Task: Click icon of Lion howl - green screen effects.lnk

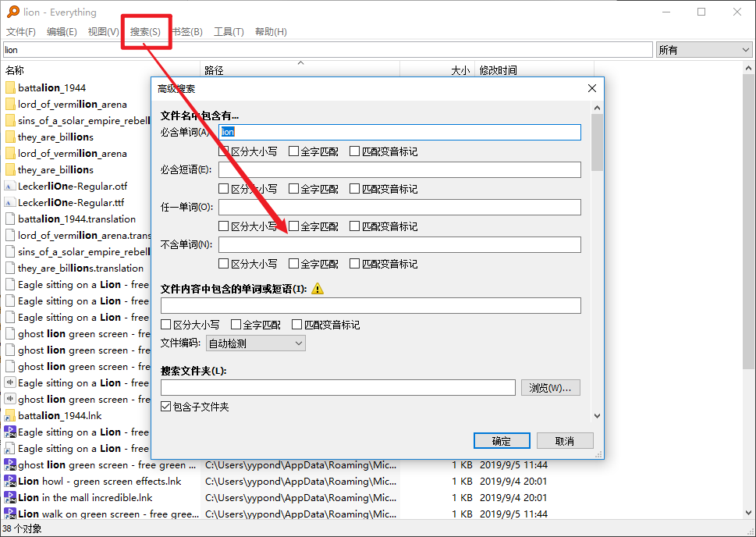Action: 9,482
